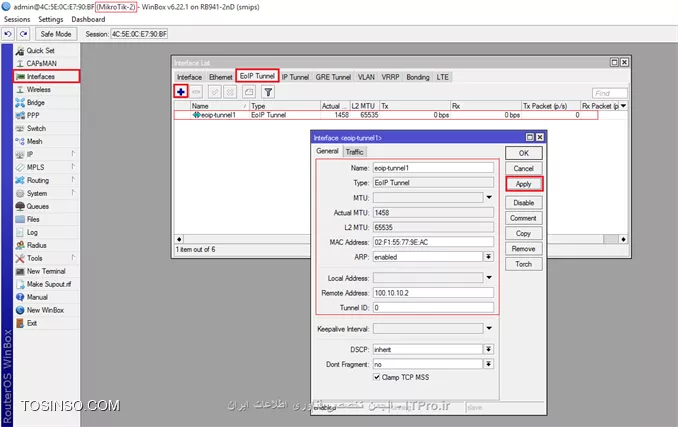Open the Settings menu

pos(51,19)
